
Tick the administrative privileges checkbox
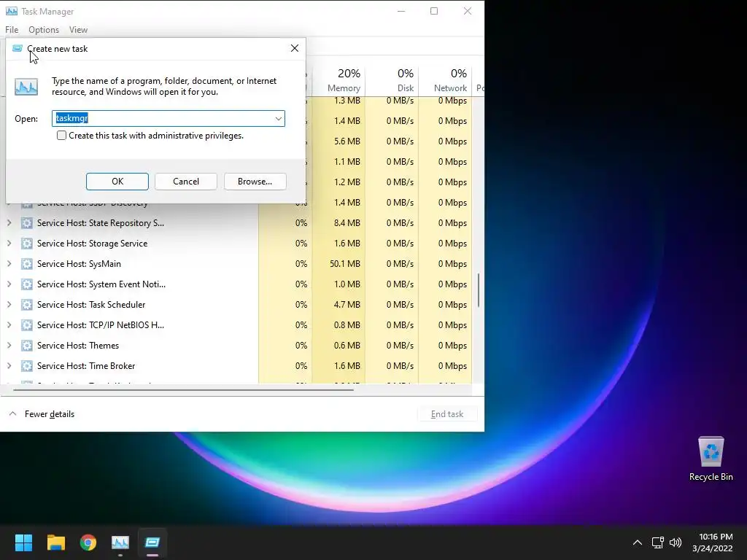(61, 136)
